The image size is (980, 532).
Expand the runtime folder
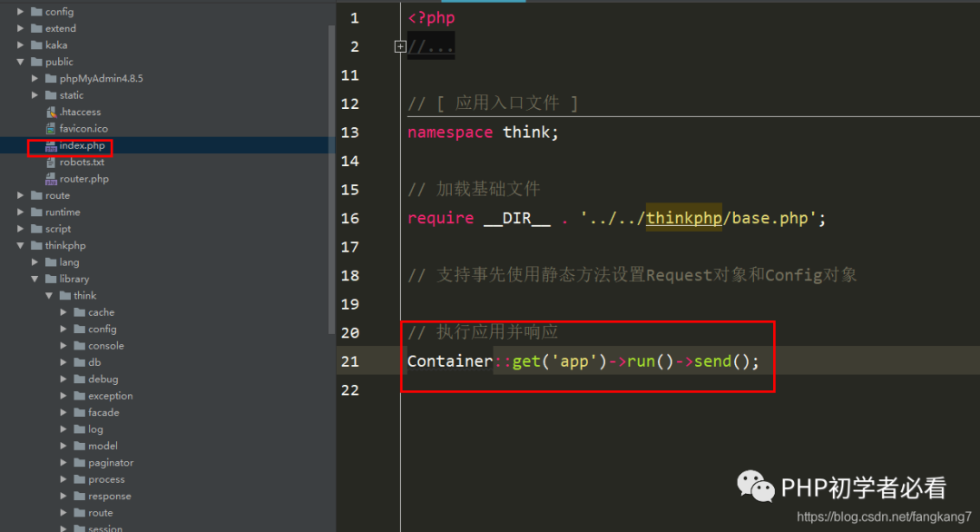pyautogui.click(x=21, y=212)
